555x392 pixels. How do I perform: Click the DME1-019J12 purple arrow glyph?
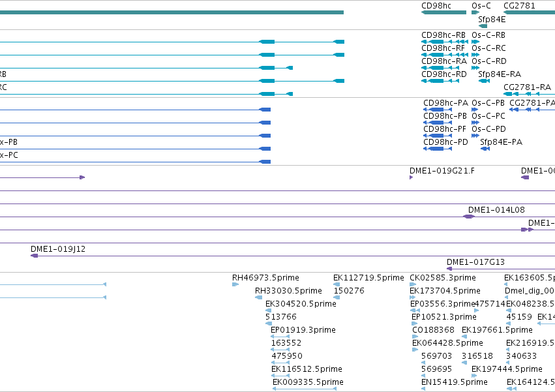35,256
